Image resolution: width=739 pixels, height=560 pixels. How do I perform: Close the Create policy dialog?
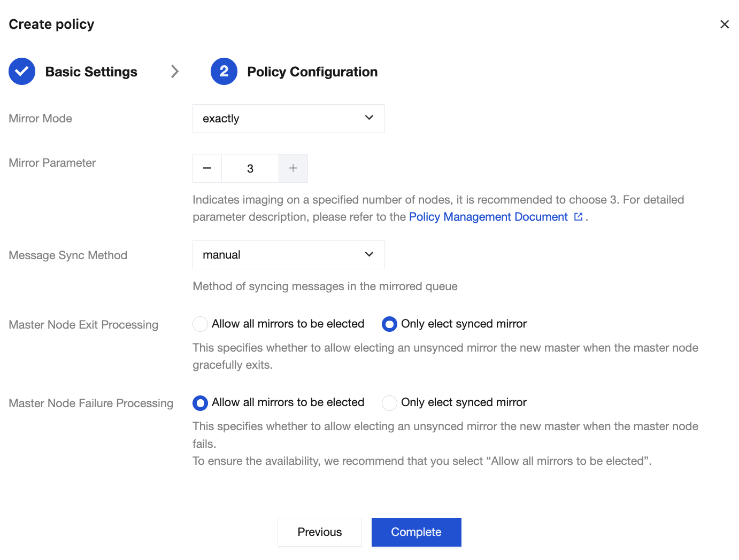point(725,24)
